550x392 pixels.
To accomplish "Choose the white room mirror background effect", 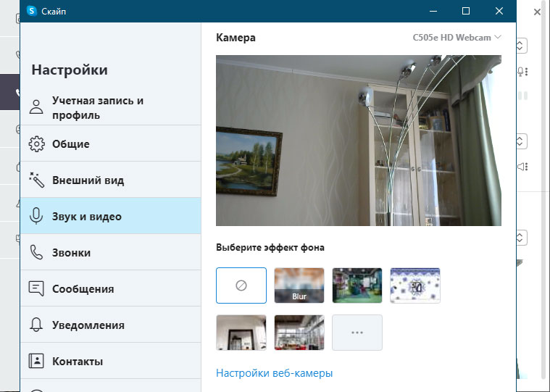I will pos(241,333).
